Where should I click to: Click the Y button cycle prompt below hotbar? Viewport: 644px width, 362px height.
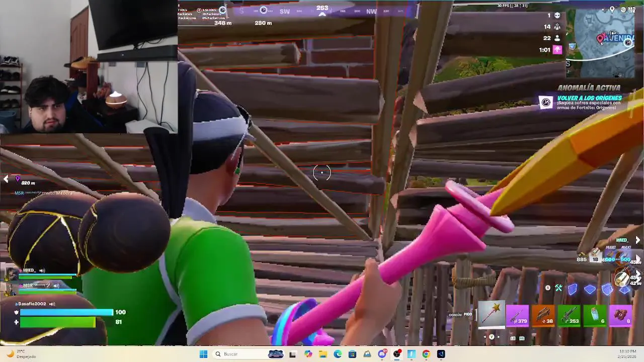point(492,337)
